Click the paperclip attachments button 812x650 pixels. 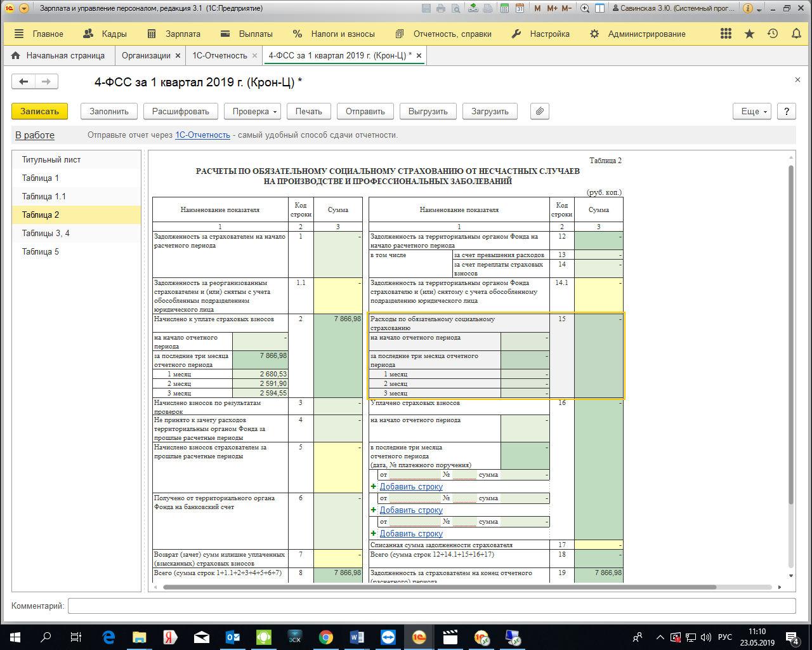coord(539,111)
